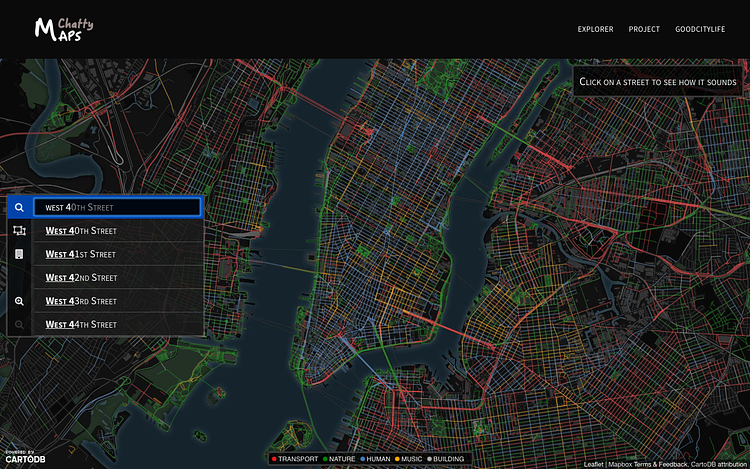Pick West 42nd Street from suggestions
Image resolution: width=750 pixels, height=469 pixels.
click(118, 278)
